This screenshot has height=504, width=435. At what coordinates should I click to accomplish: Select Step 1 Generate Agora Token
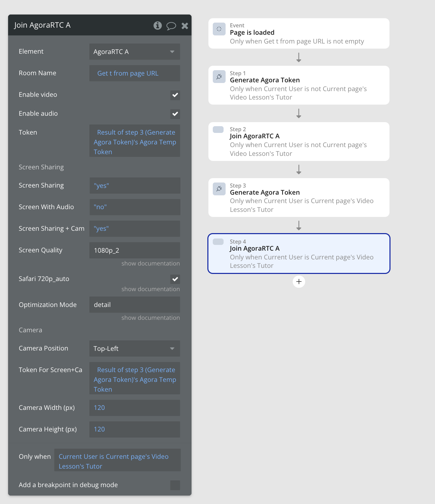299,85
